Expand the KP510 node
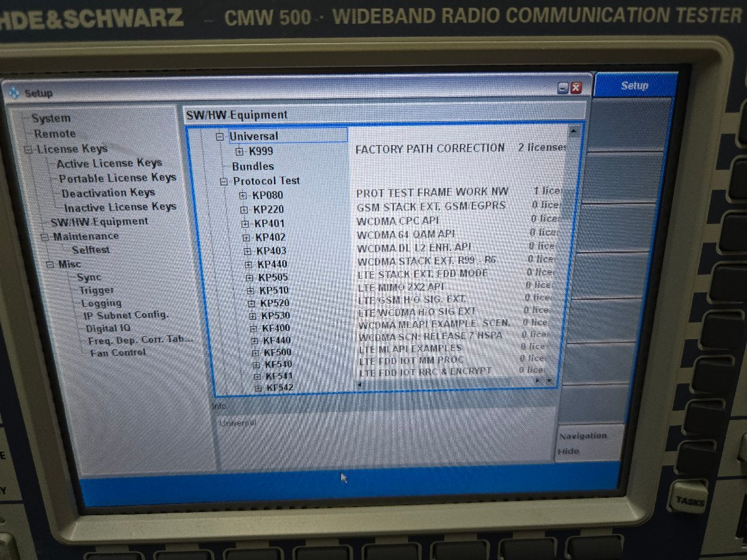747x560 pixels. (251, 291)
